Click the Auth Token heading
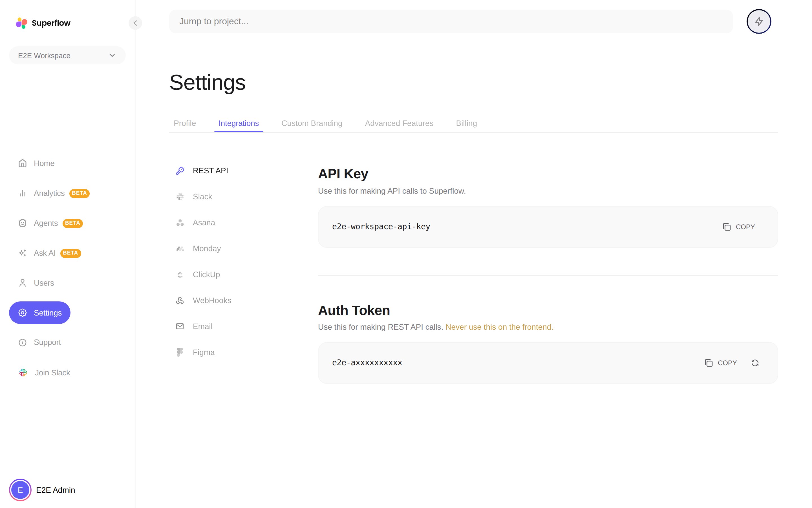812x508 pixels. point(354,310)
